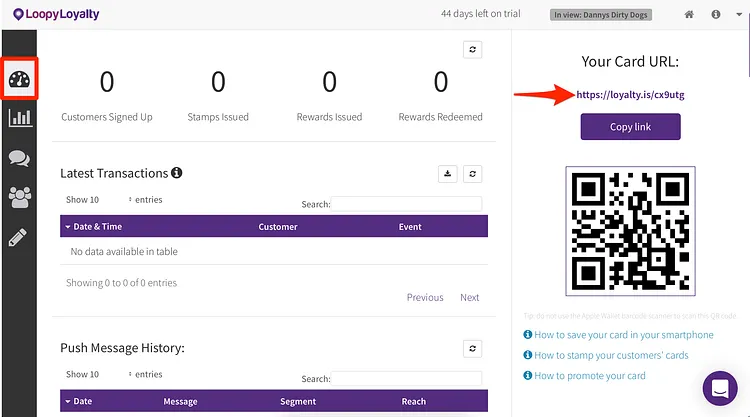The image size is (750, 417).
Task: Click the page scrollbar on right edge
Action: point(748,43)
